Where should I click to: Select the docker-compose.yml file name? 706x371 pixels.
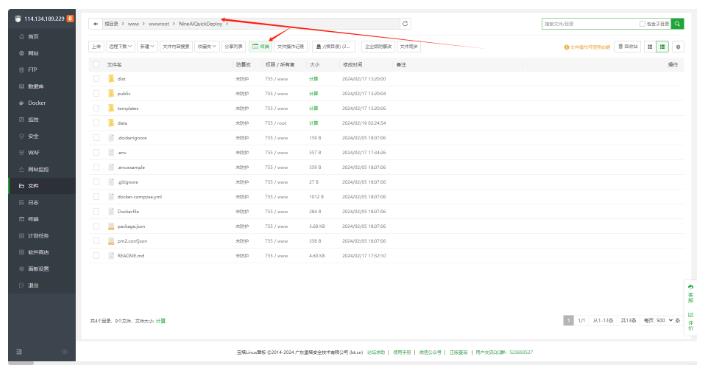(x=140, y=197)
